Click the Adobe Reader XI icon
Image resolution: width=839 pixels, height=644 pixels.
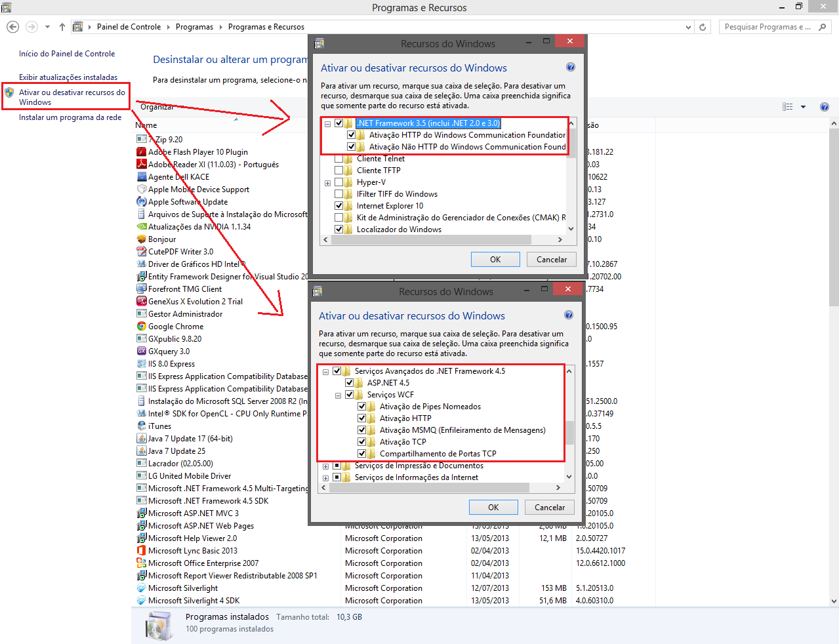pos(141,164)
